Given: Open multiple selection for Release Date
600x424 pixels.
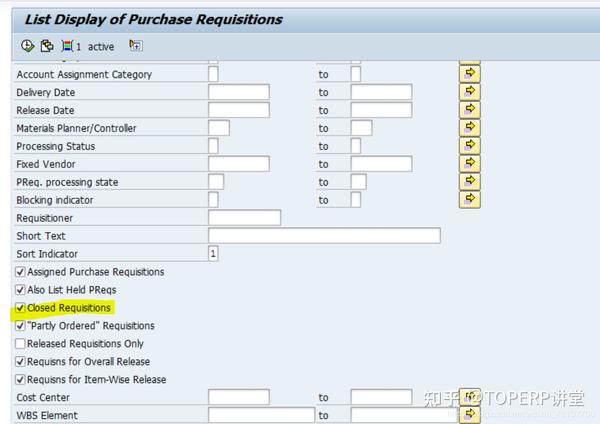Looking at the screenshot, I should point(470,110).
